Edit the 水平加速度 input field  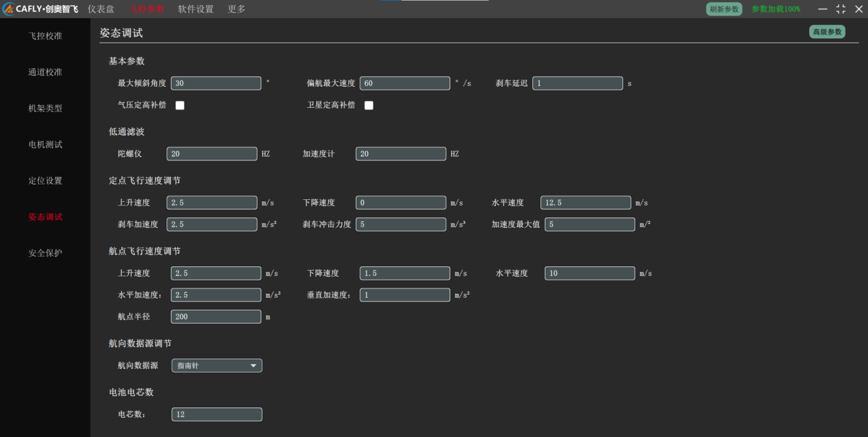(x=216, y=295)
